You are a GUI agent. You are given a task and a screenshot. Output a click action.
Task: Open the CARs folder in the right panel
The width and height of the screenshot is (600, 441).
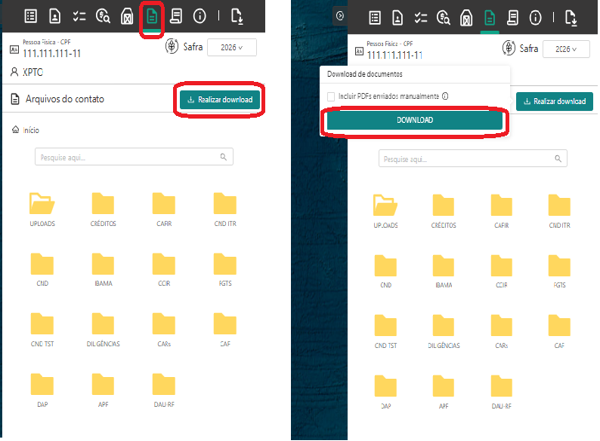(x=501, y=332)
